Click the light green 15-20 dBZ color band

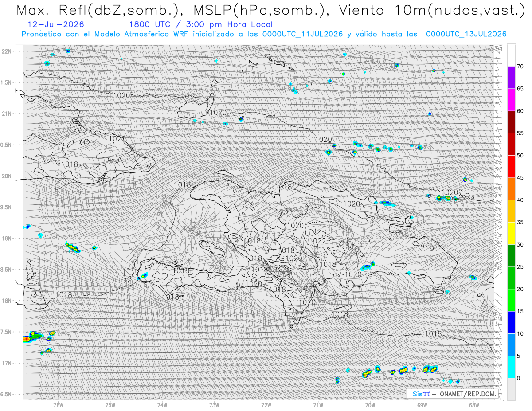(x=511, y=300)
